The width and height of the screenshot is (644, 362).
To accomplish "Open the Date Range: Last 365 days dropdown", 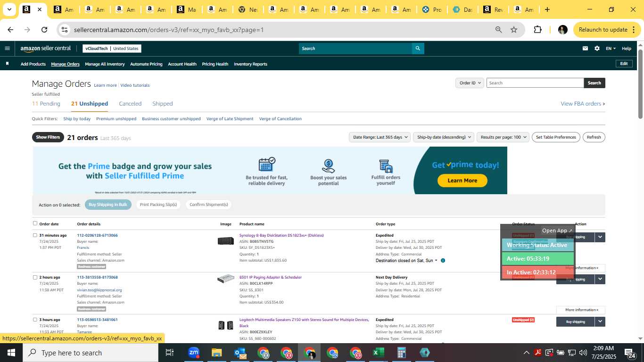I will click(379, 137).
